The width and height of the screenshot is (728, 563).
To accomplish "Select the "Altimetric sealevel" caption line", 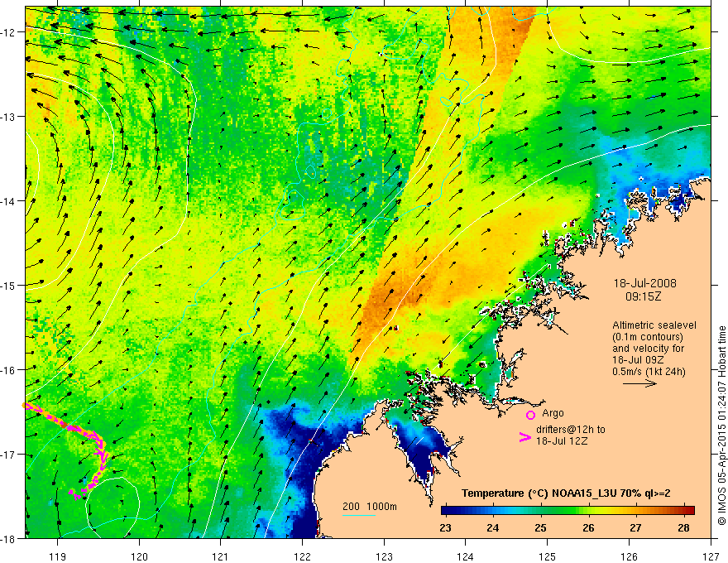I will click(654, 325).
